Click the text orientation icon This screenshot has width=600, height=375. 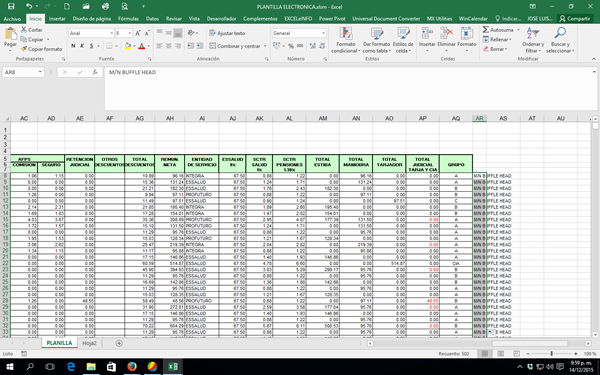pyautogui.click(x=191, y=33)
